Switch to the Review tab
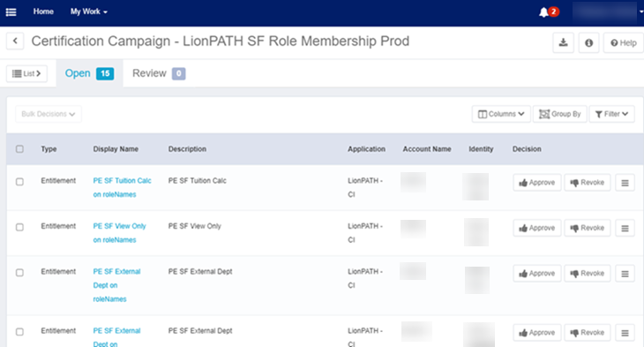 (x=159, y=73)
